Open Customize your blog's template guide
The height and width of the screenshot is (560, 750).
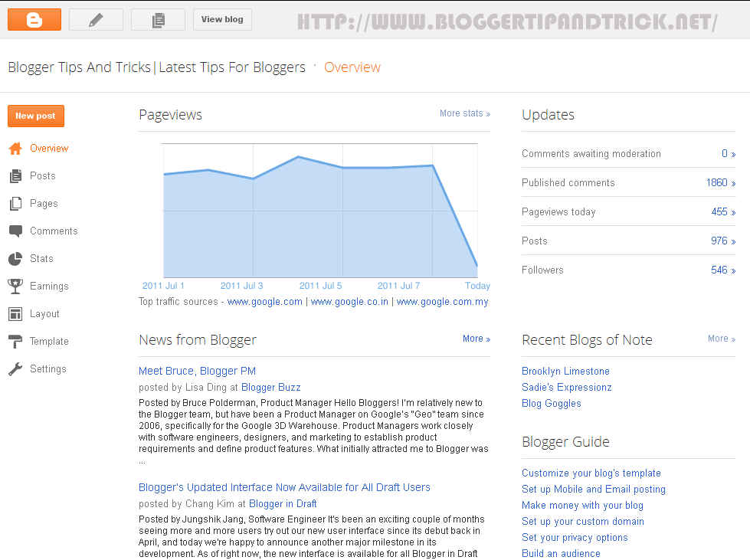pos(591,473)
